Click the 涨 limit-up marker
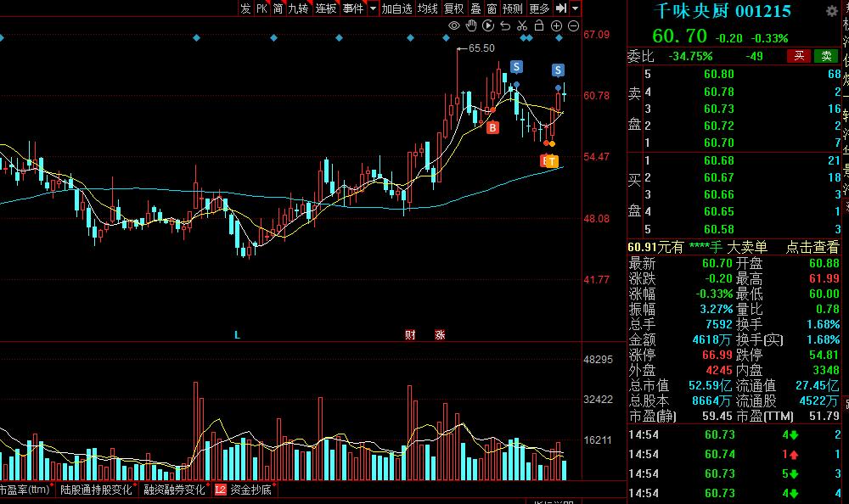 [x=440, y=335]
